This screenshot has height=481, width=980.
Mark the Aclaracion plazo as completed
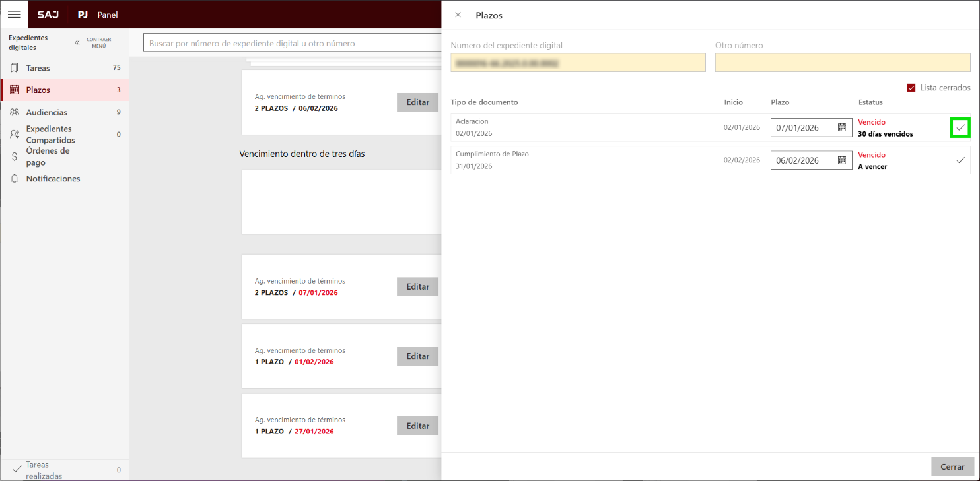(960, 127)
